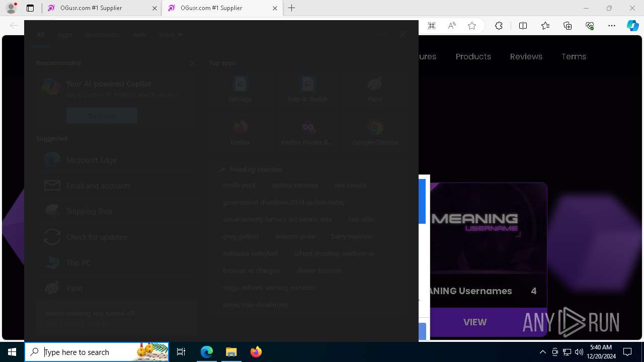This screenshot has width=644, height=362.
Task: Dismiss the Recommended section with X
Action: (193, 63)
